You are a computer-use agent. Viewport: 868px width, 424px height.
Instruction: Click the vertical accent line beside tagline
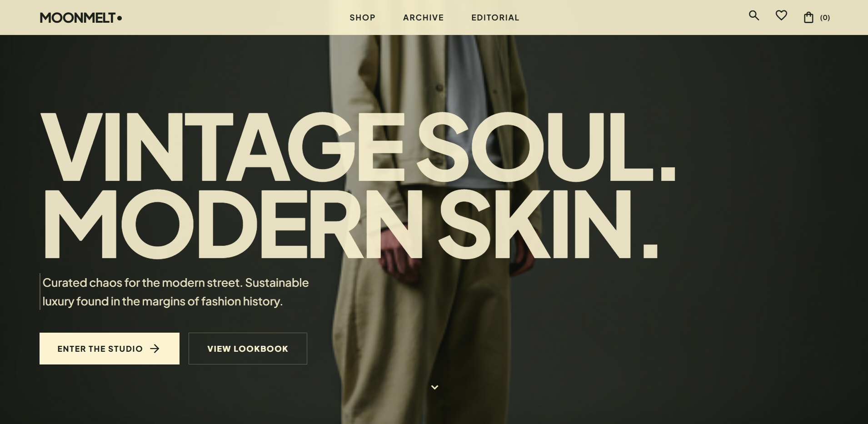[40, 291]
